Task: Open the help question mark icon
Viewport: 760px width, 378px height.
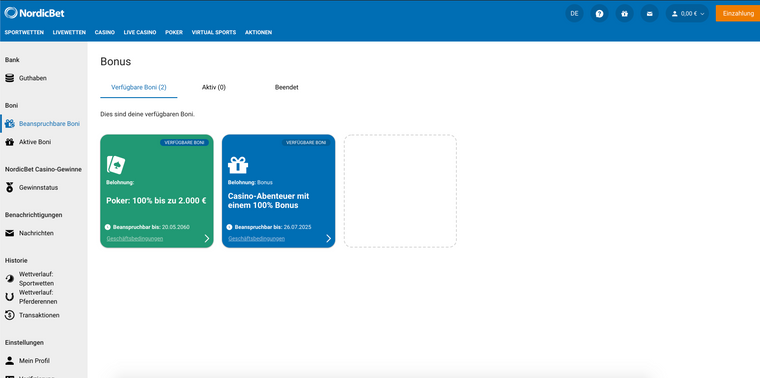Action: (x=600, y=14)
